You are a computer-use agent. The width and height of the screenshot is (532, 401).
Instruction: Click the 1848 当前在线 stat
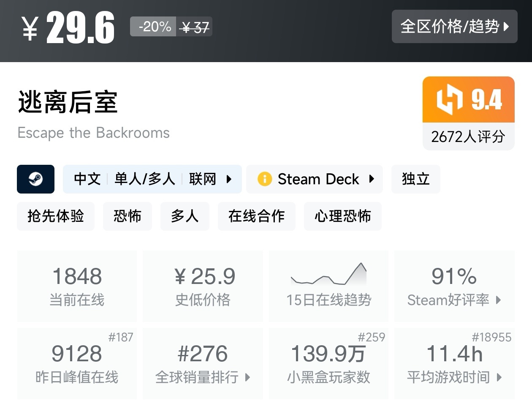click(77, 286)
